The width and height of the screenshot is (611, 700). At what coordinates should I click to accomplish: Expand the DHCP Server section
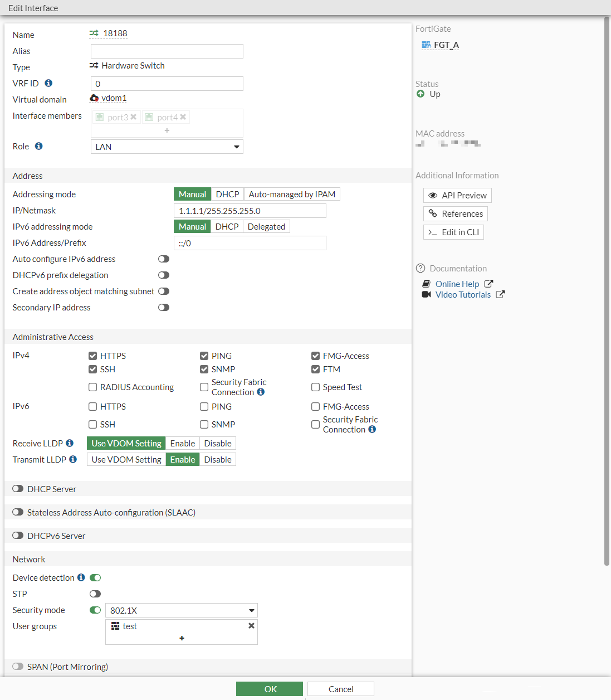point(17,488)
